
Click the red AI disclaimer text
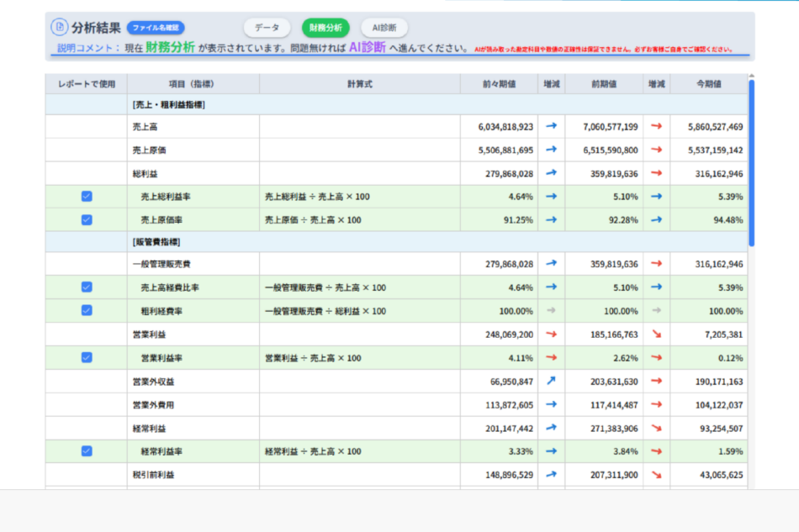[x=603, y=50]
